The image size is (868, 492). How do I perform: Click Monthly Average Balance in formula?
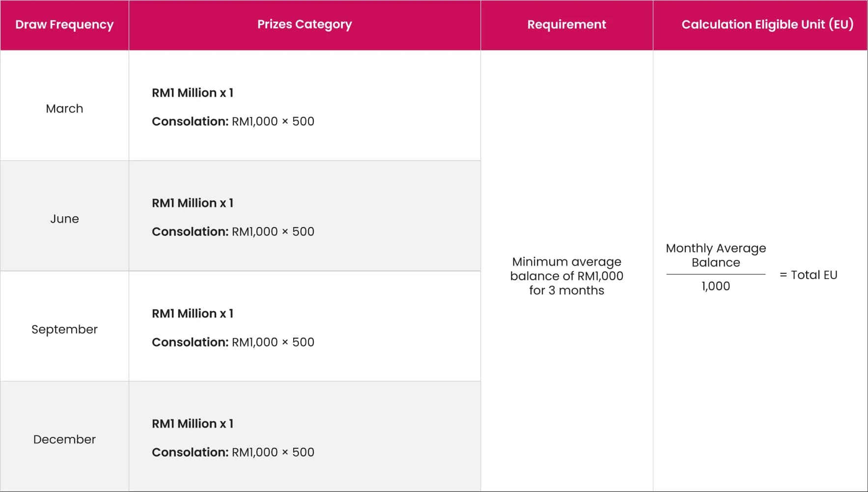716,255
